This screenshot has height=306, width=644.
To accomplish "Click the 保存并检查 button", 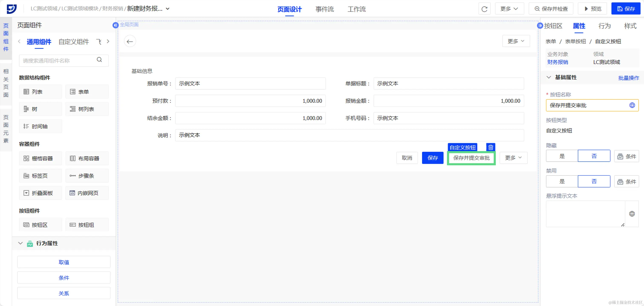I will [x=551, y=9].
